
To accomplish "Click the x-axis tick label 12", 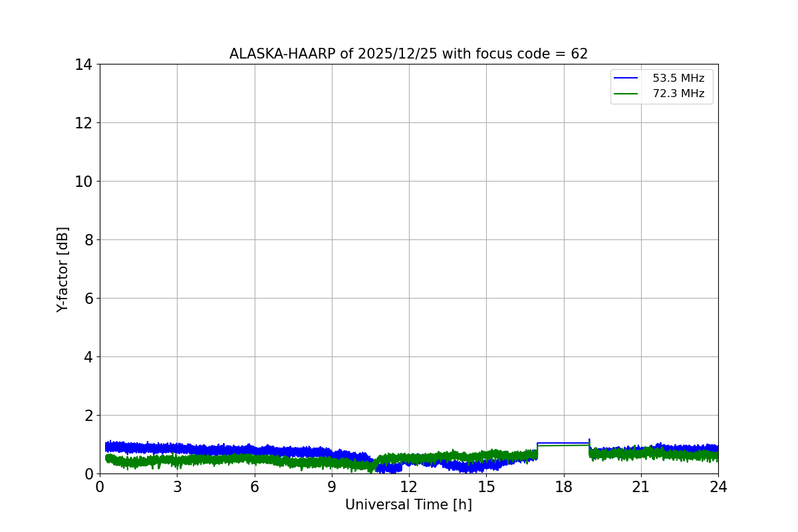I will 409,486.
